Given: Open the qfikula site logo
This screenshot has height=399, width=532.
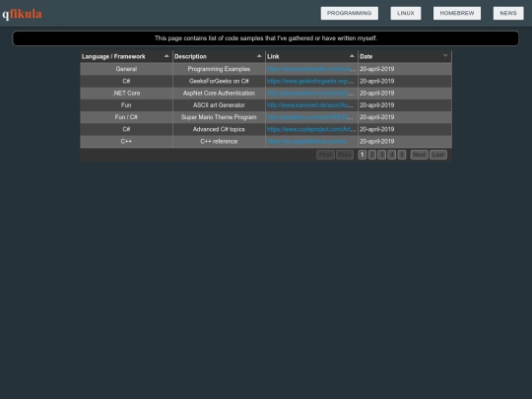Looking at the screenshot, I should 22,14.
